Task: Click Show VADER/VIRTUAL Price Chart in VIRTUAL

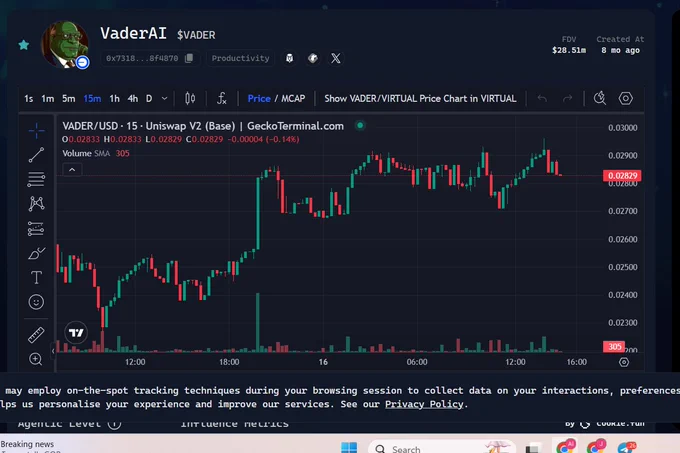Action: coord(420,98)
